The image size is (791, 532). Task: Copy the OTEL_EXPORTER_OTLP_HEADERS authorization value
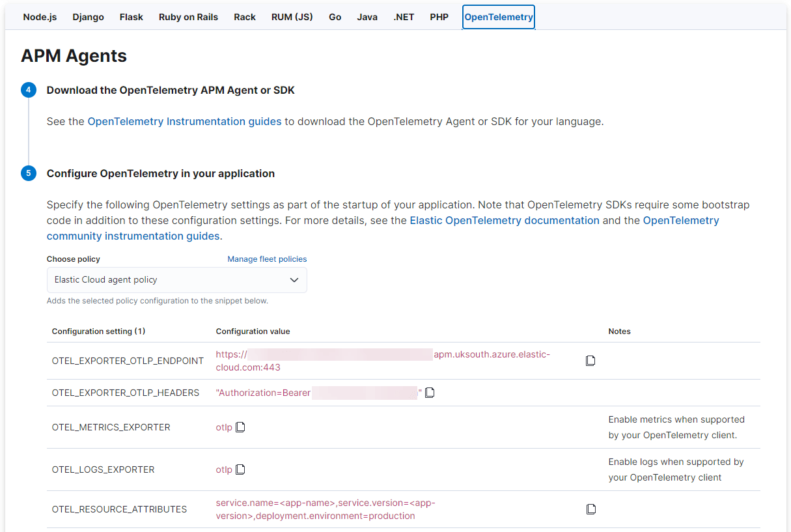430,393
